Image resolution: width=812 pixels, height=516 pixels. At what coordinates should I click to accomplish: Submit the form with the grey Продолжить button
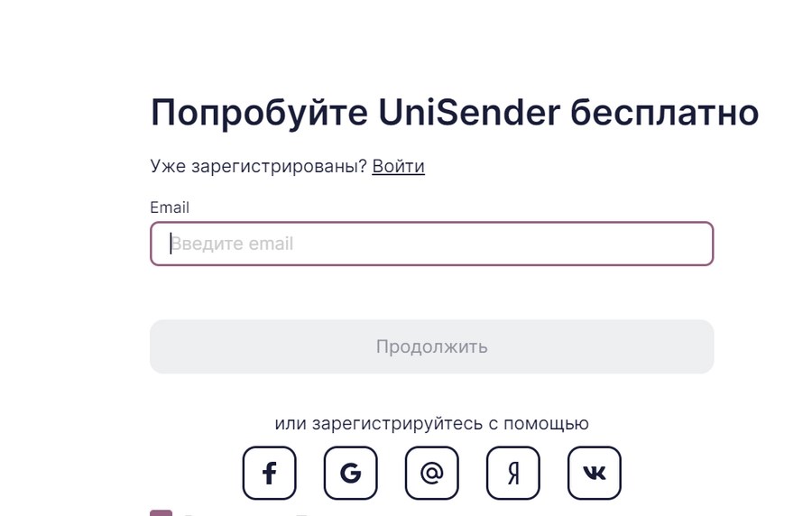click(x=431, y=346)
